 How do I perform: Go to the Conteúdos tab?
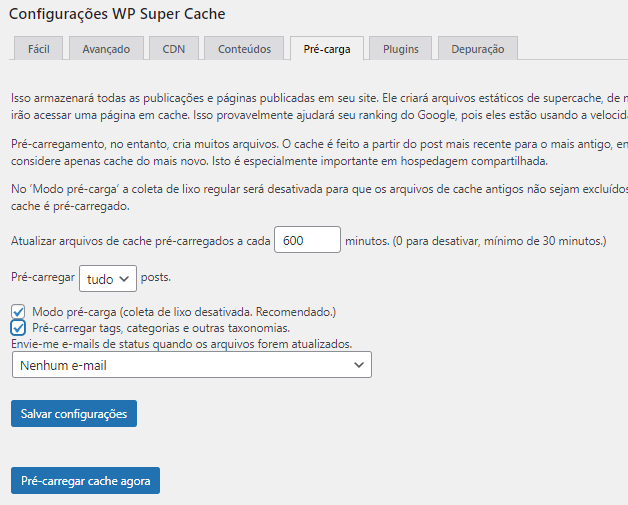(244, 48)
